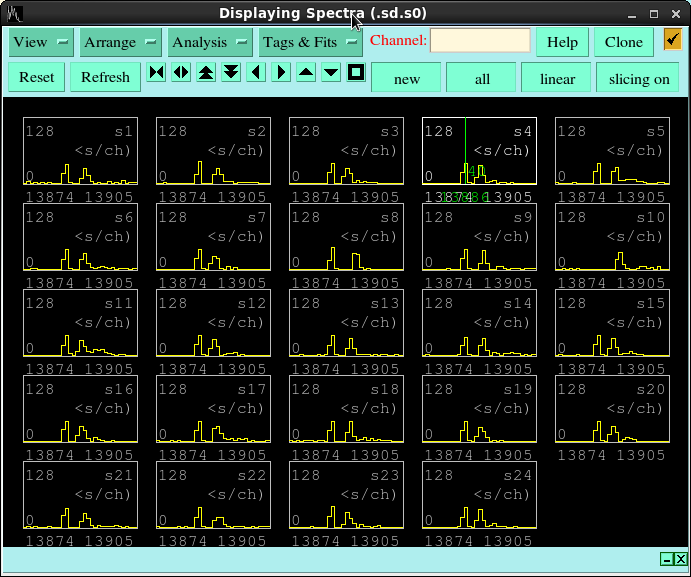Viewport: 691px width, 577px height.
Task: Click the square full-view icon
Action: (x=356, y=72)
